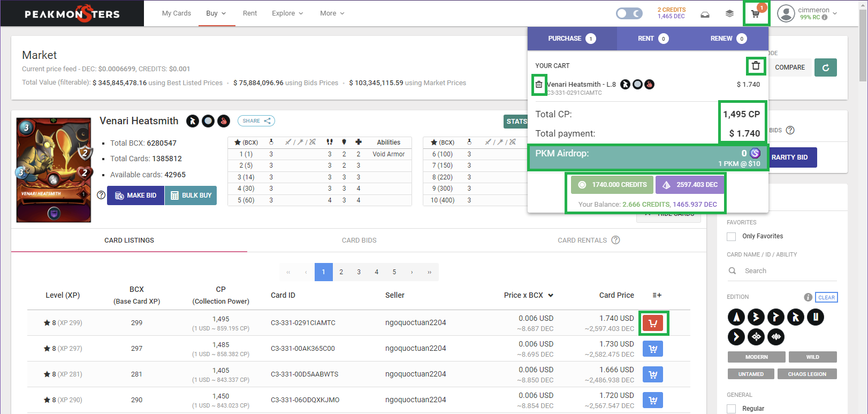Screen dimensions: 868x414
Task: Switch to RENT cart tab
Action: [x=653, y=39]
